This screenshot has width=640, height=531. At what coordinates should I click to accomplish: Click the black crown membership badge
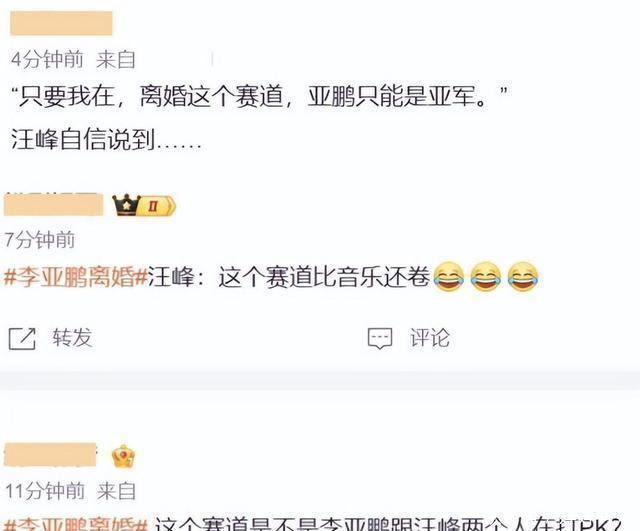(126, 205)
